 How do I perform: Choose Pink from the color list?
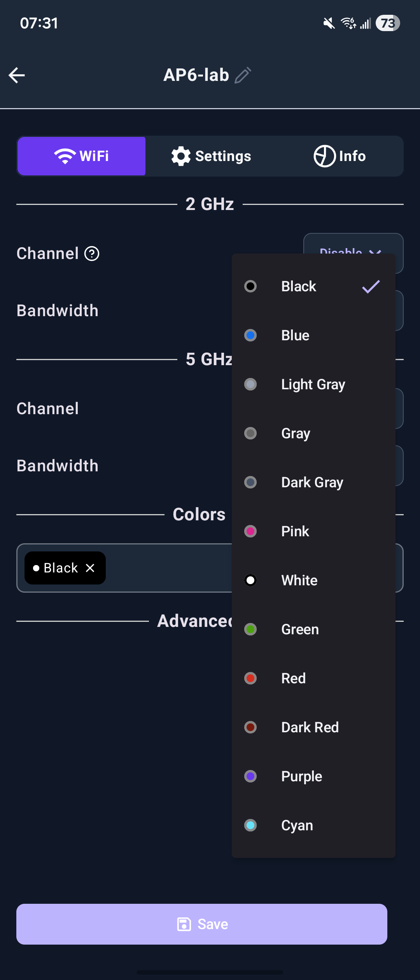295,531
